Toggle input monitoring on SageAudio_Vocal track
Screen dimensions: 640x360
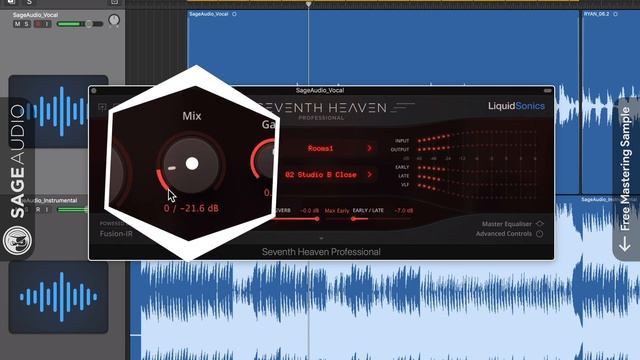point(47,24)
